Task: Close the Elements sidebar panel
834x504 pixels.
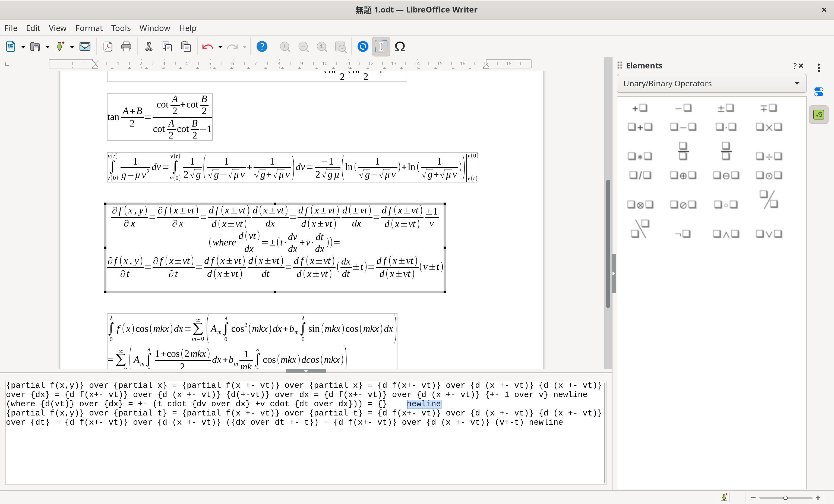Action: [801, 66]
